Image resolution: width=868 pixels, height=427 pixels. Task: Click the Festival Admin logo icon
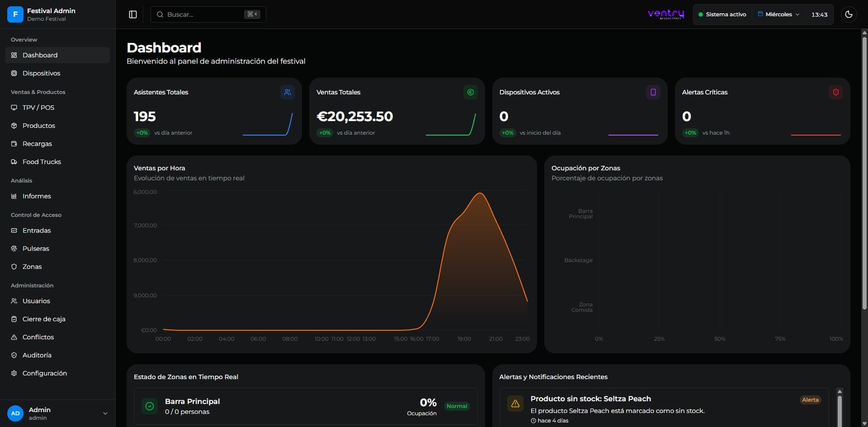click(15, 14)
